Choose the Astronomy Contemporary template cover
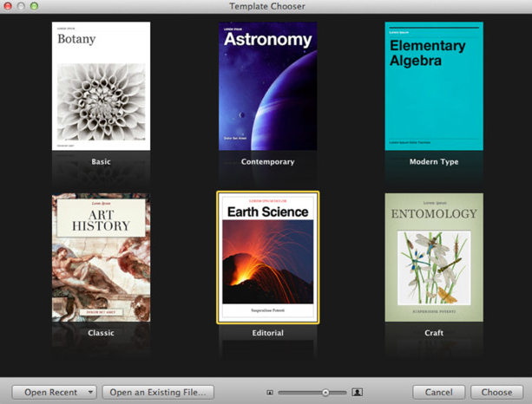532x404 pixels. point(267,88)
